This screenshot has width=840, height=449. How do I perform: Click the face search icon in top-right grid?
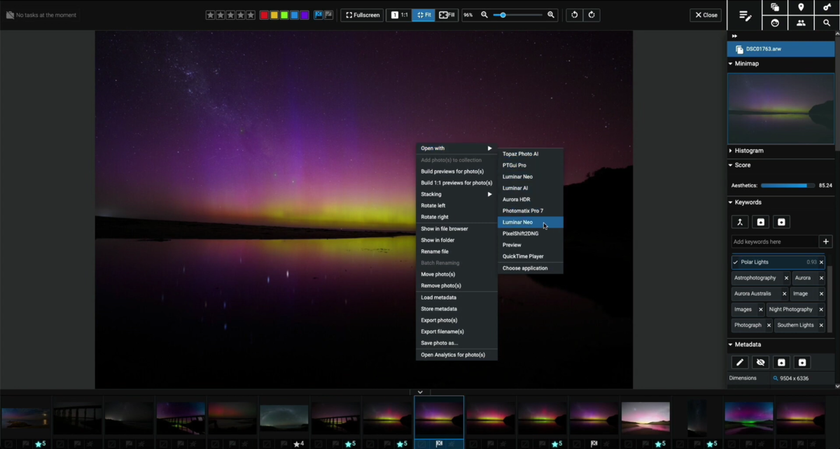tap(775, 23)
